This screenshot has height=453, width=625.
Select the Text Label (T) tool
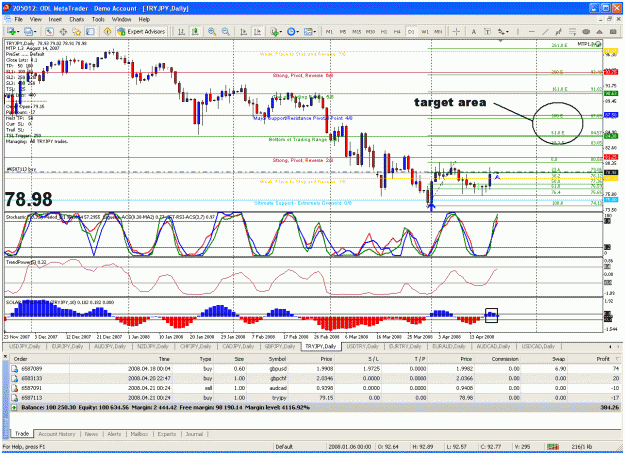coord(487,32)
